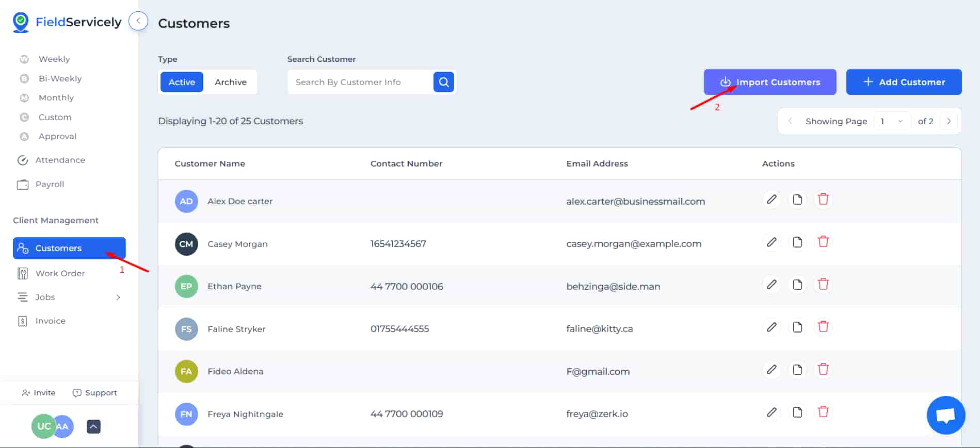The image size is (980, 448).
Task: Click CM avatar of Casey Morgan
Action: click(x=186, y=244)
